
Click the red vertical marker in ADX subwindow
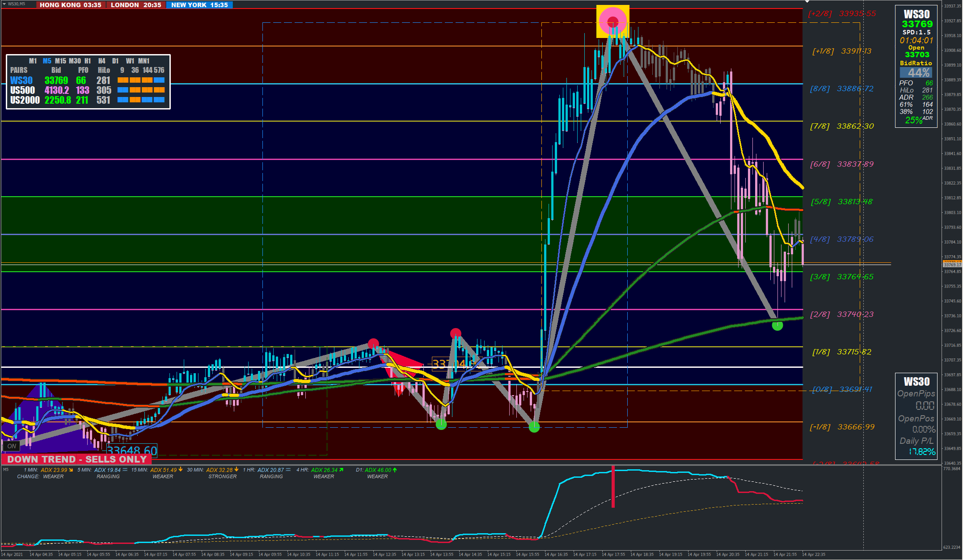point(613,486)
